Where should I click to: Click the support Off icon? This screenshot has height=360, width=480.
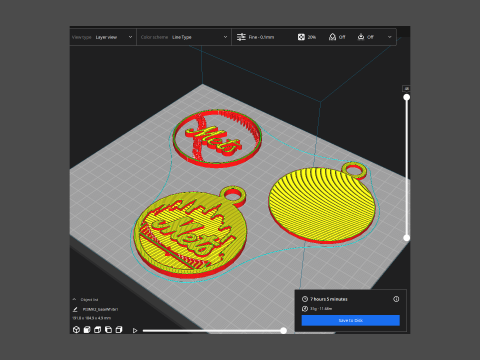332,37
